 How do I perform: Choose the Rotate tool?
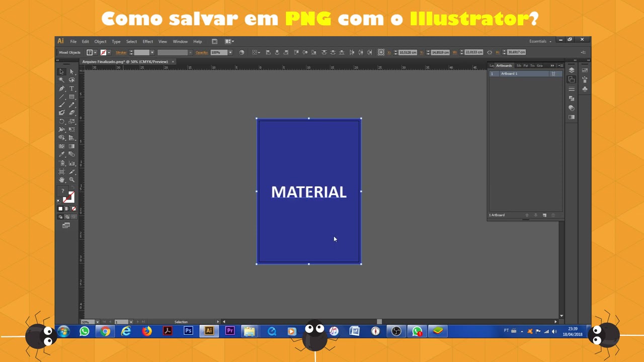tap(61, 121)
